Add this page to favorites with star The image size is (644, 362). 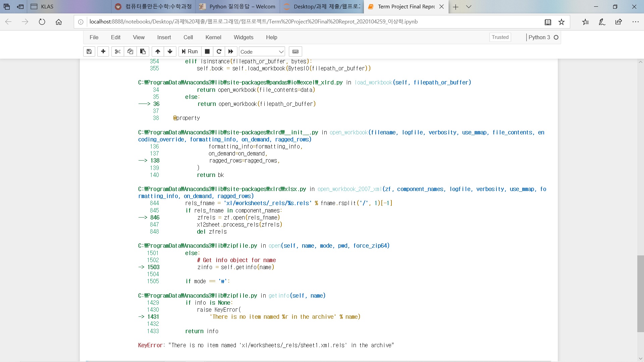coord(561,22)
